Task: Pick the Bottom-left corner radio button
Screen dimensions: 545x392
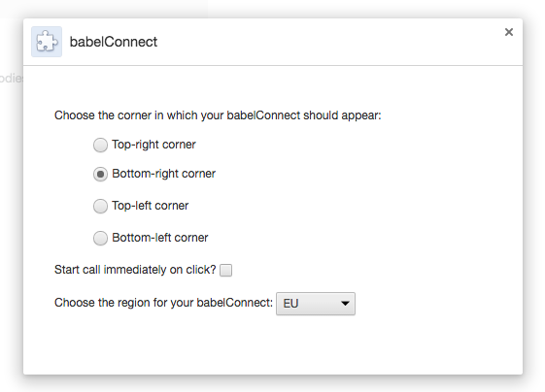Action: (100, 238)
